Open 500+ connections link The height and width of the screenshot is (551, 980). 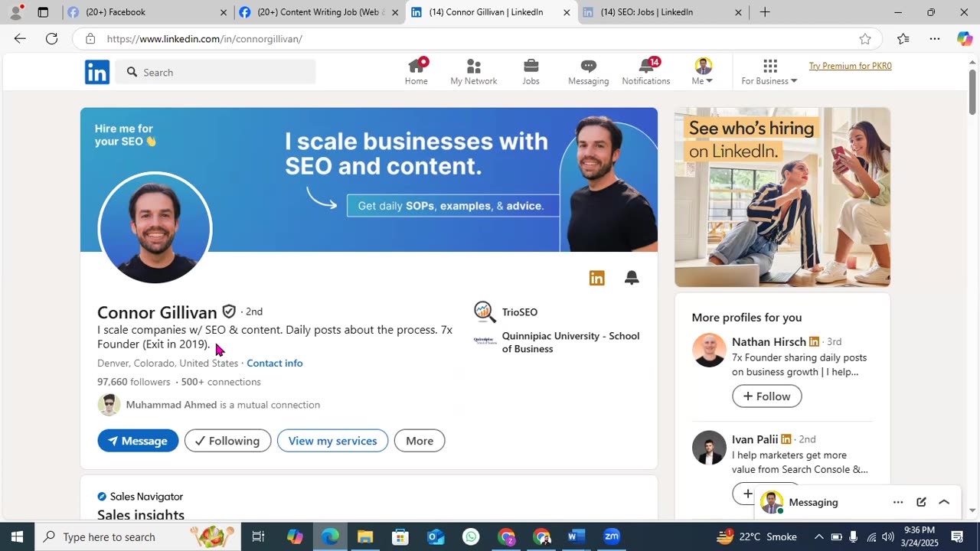[x=221, y=382]
